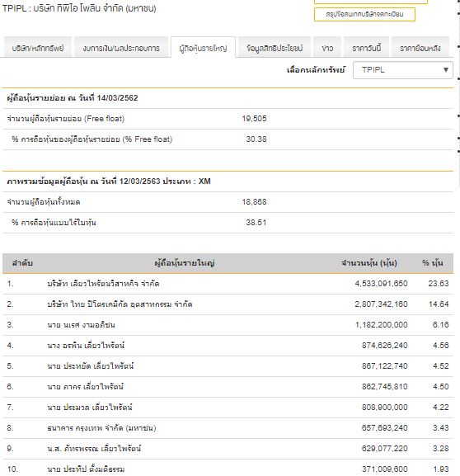Click share count 371,009,600
The image size is (460, 476).
click(384, 469)
